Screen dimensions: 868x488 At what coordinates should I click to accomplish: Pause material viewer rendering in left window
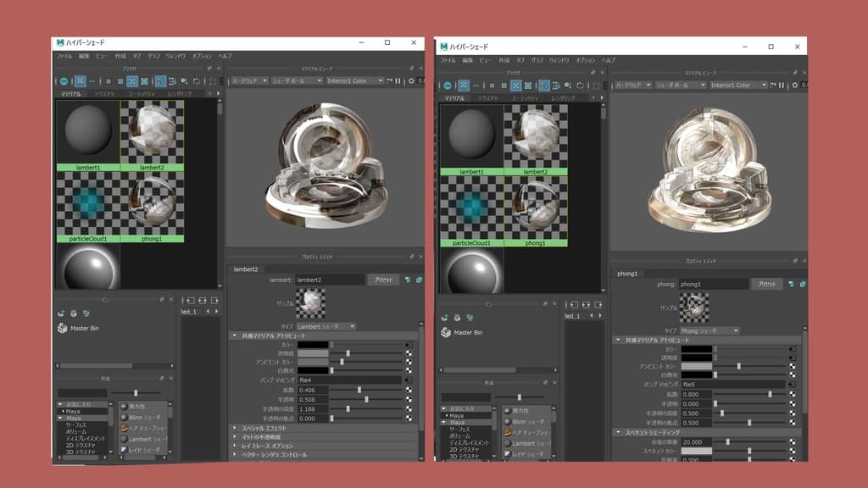coord(398,80)
